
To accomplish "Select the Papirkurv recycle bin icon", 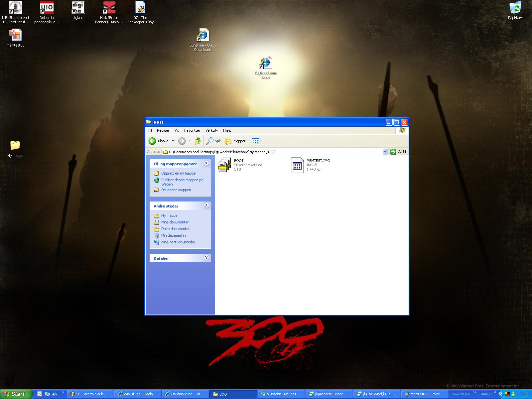I will pyautogui.click(x=515, y=11).
